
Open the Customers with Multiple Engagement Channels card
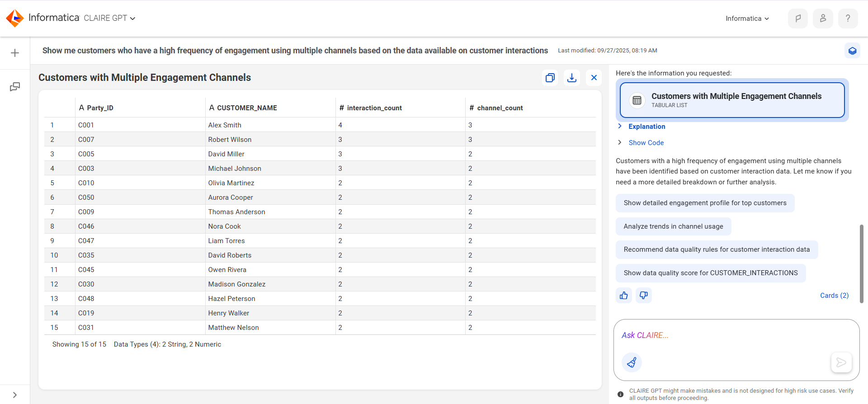732,100
